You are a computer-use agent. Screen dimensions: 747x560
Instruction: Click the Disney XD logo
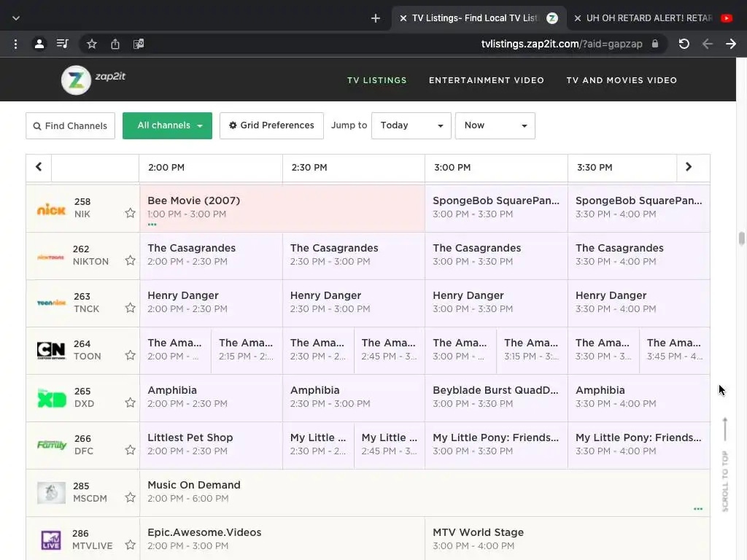[x=52, y=398]
